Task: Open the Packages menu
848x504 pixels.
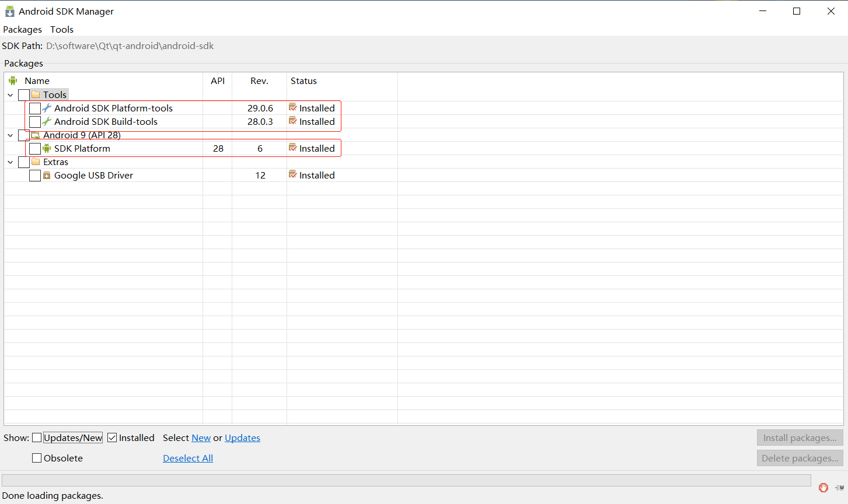Action: pos(23,29)
